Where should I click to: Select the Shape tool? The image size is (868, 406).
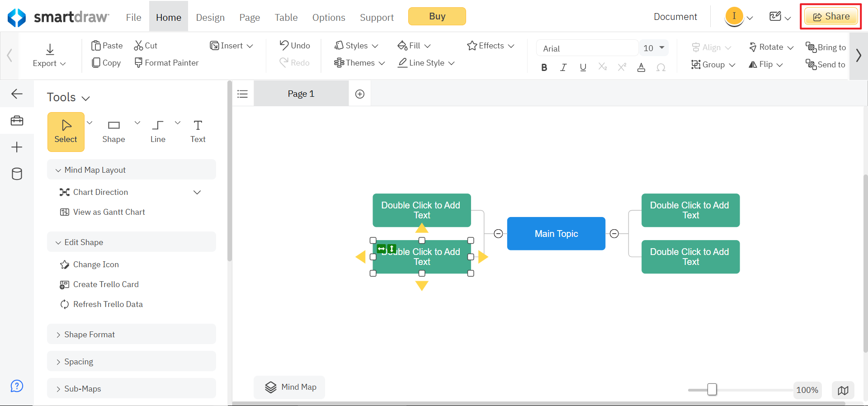113,132
